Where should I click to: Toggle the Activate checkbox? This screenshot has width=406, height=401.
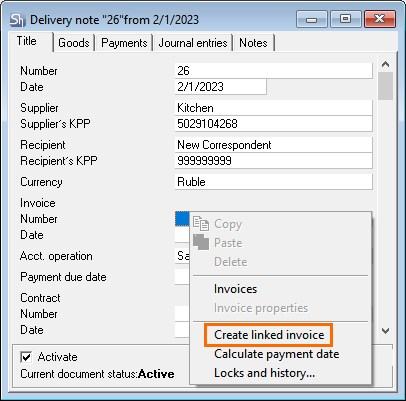click(26, 357)
